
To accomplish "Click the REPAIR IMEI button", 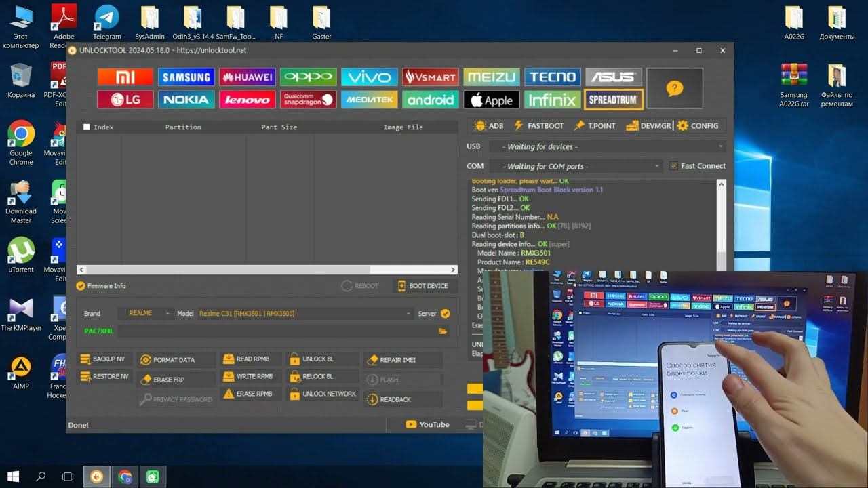I will click(x=402, y=360).
